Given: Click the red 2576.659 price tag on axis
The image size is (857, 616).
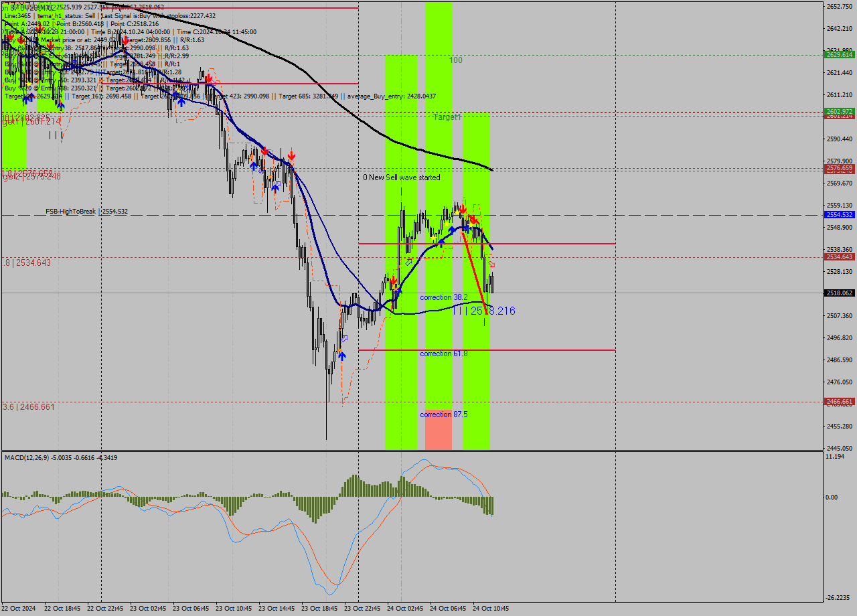Looking at the screenshot, I should (839, 169).
